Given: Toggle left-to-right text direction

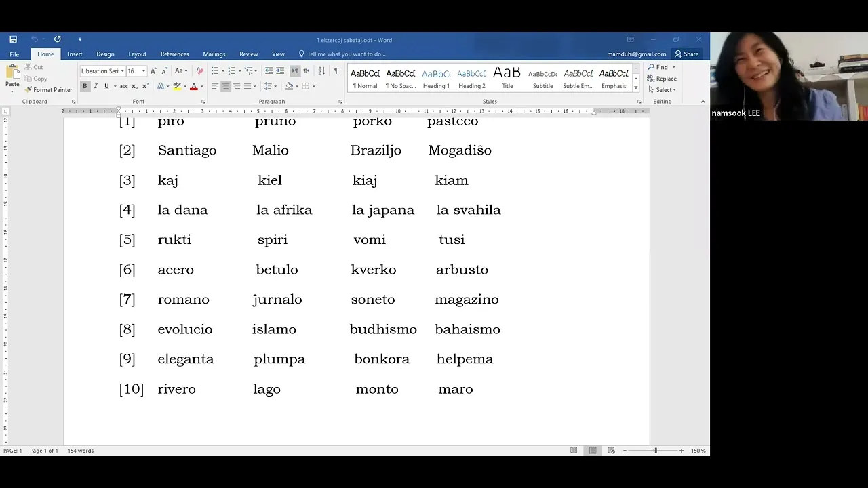Looking at the screenshot, I should click(x=295, y=70).
